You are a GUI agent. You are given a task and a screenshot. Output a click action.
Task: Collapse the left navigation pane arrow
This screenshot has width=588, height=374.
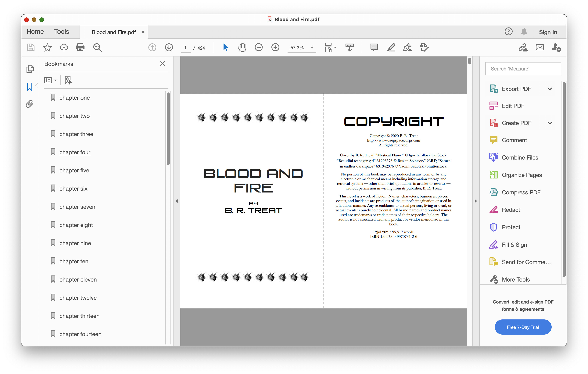pos(177,201)
